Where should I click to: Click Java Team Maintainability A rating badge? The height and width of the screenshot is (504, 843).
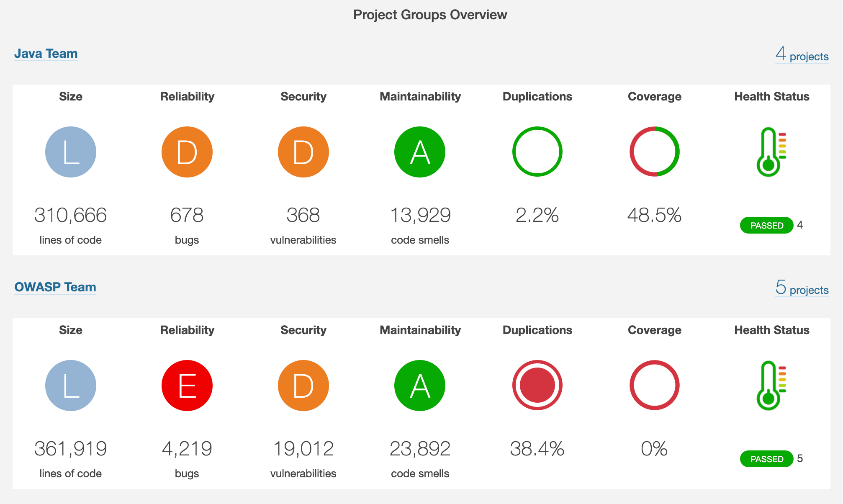(420, 152)
